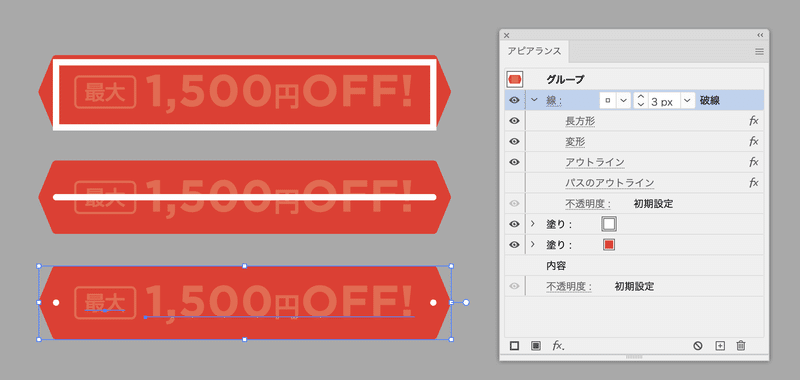Open the 破線 dashed line settings
800x380 pixels.
[x=710, y=100]
